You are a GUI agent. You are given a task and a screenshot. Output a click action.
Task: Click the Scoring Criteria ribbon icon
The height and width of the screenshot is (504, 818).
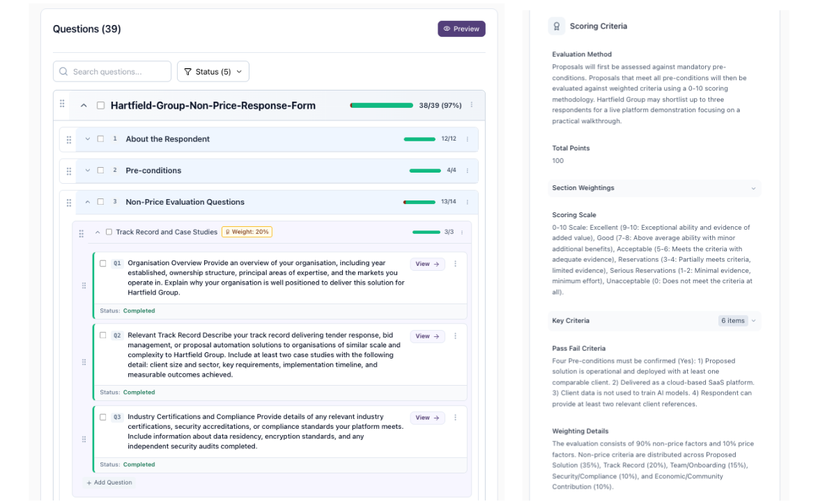(557, 26)
